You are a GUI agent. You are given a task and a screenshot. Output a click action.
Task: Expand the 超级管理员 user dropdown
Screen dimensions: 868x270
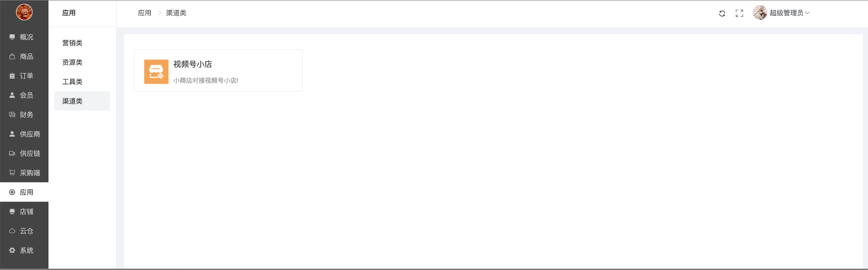[789, 13]
